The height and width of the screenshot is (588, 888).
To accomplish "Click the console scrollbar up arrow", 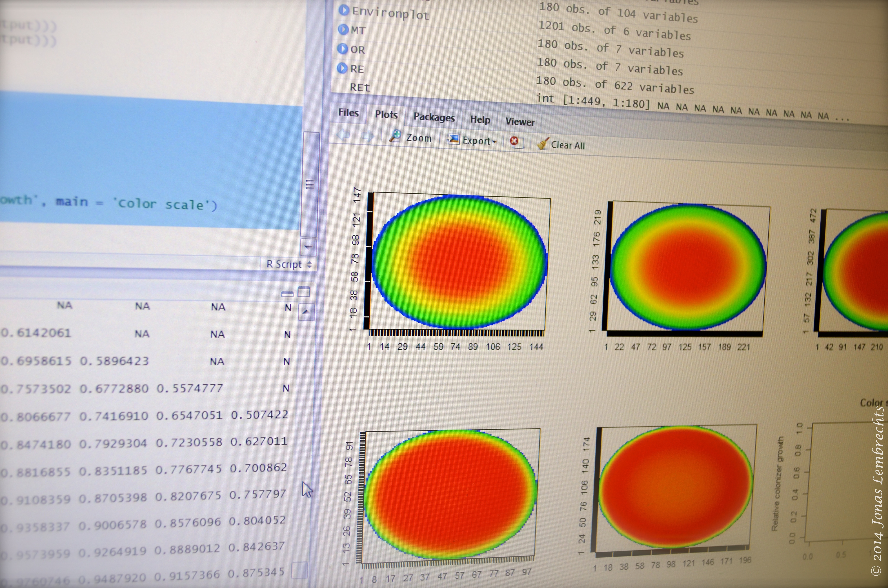I will 306,312.
